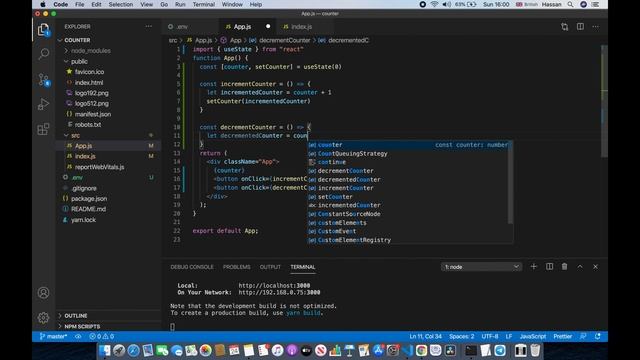Add a new terminal with plus icon
Image resolution: width=640 pixels, height=360 pixels.
click(x=533, y=267)
